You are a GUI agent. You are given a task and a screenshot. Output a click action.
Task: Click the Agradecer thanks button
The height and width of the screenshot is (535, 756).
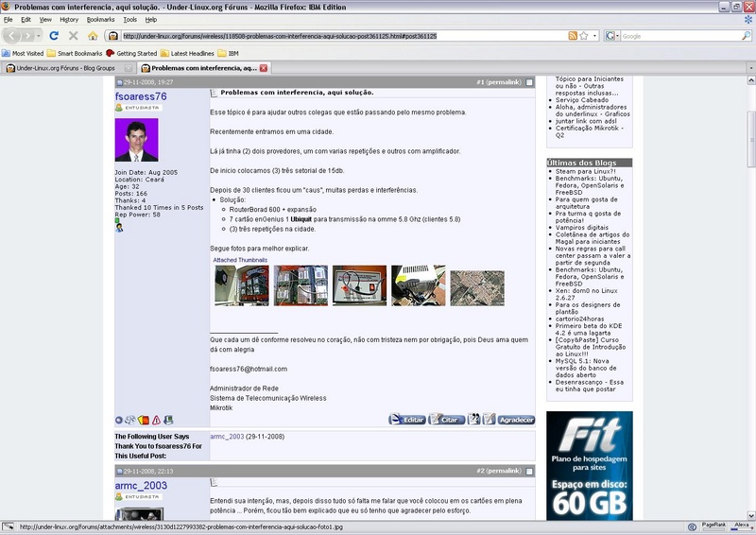tap(516, 420)
